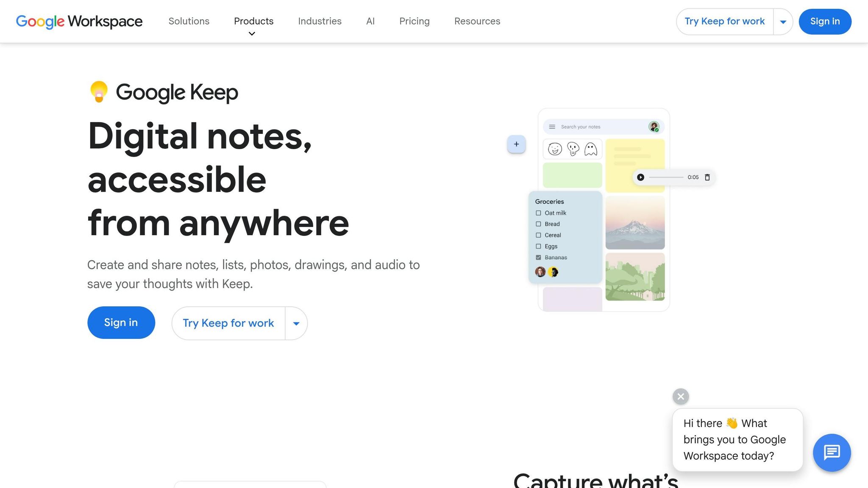Open the chat bubble icon button
Viewport: 868px width, 488px height.
[832, 452]
